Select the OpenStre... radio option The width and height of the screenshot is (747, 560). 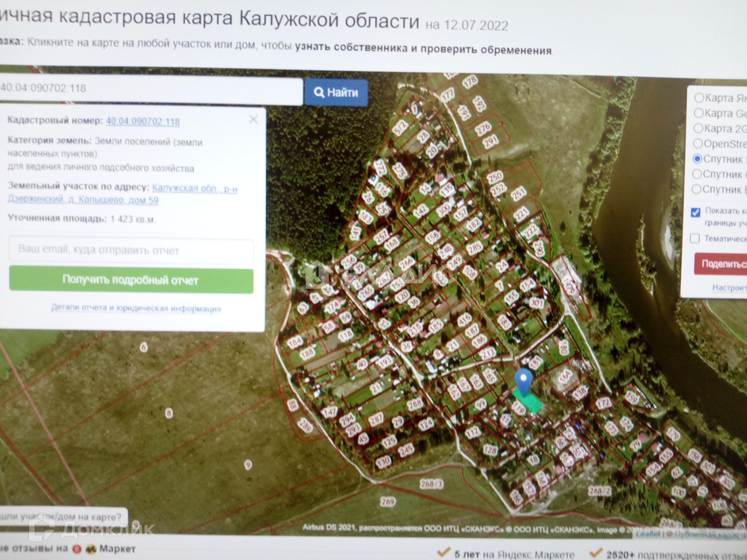(x=698, y=143)
